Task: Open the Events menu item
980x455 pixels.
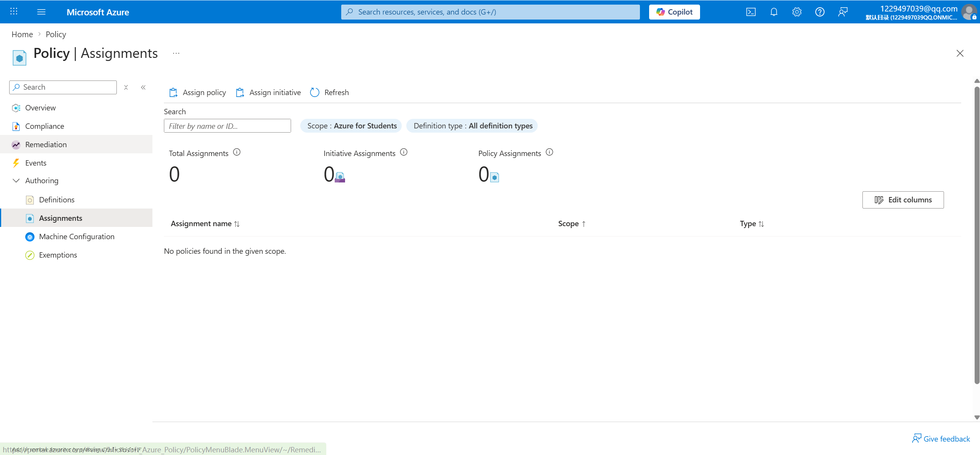Action: coord(77,163)
